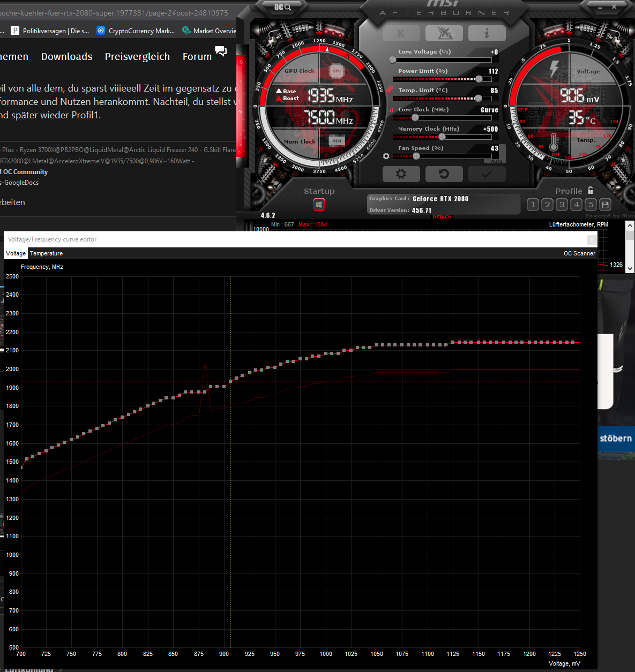Click the forum chat bubbles icon
Screen dimensions: 635x672
(x=221, y=51)
